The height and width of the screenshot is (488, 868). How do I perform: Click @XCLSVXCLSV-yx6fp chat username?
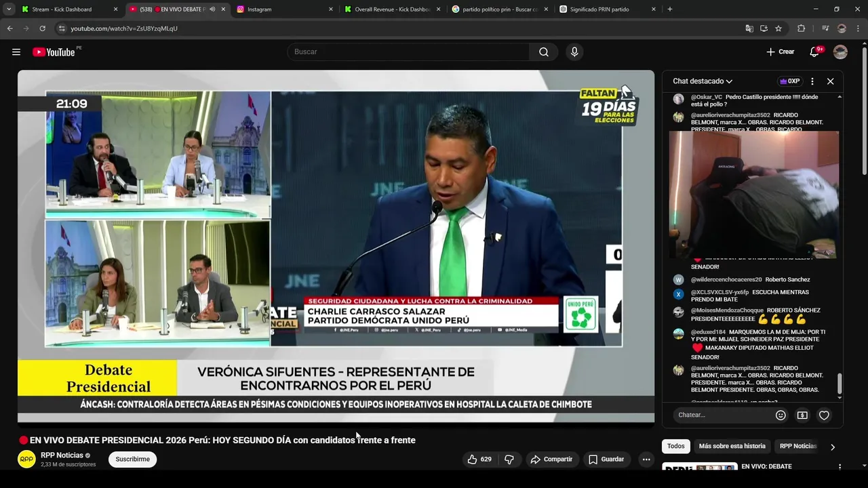click(x=720, y=292)
